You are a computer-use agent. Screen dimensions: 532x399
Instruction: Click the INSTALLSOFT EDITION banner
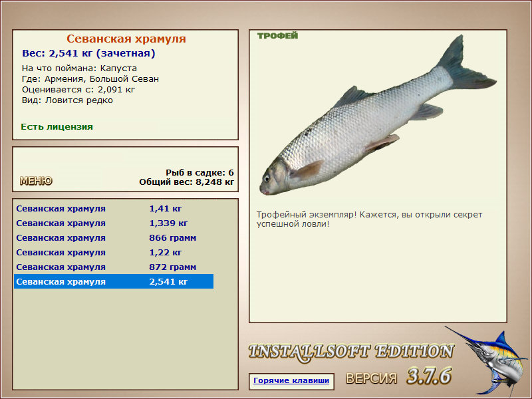point(351,352)
